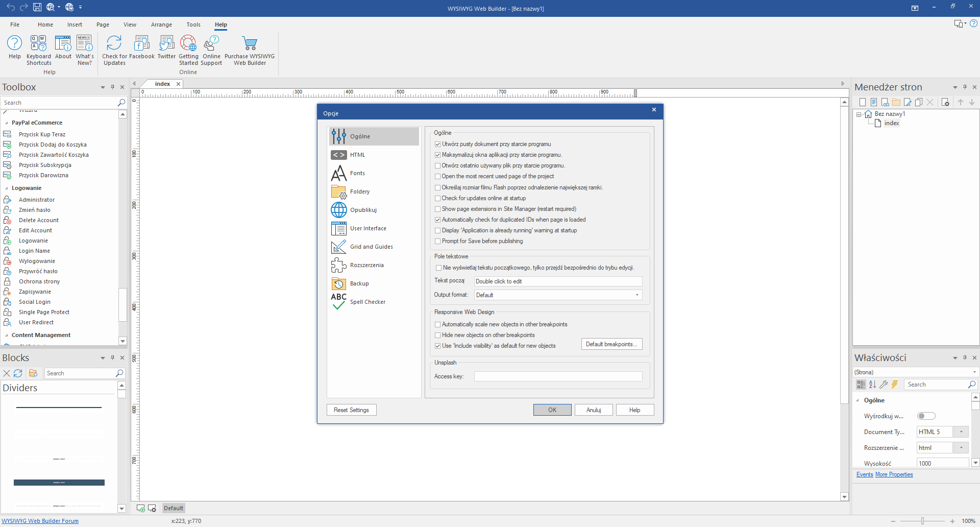Screen dimensions: 980x527
Task: Open Default breakpoints settings
Action: pyautogui.click(x=611, y=344)
